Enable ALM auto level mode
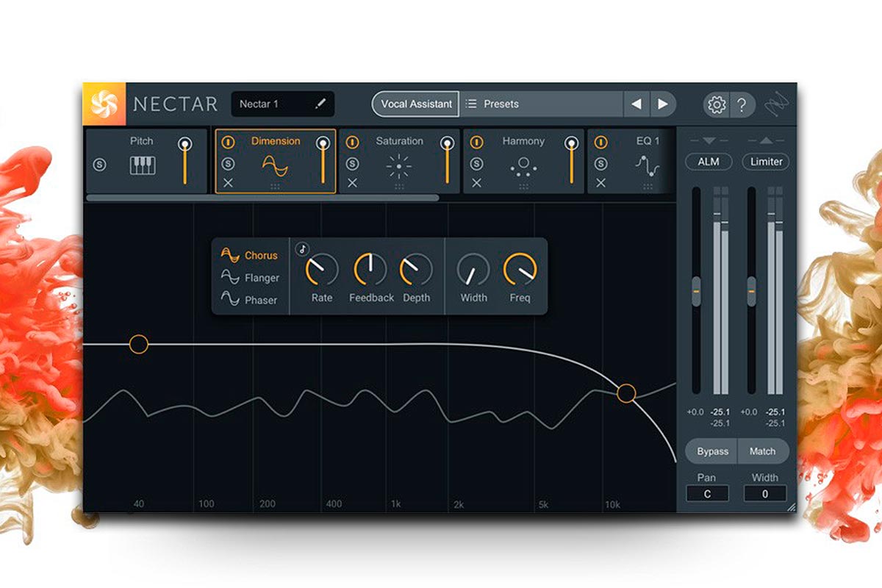 click(x=709, y=162)
